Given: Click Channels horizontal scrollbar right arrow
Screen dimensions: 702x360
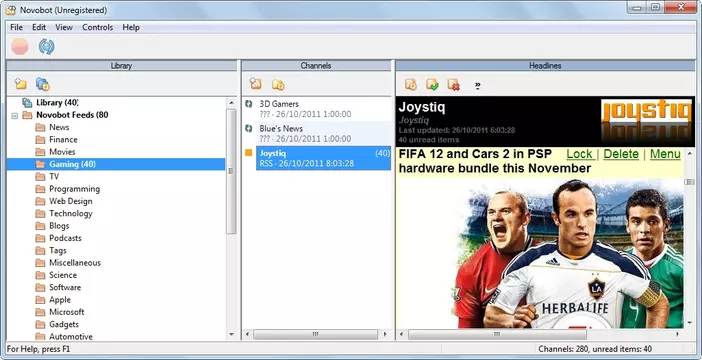Looking at the screenshot, I should (x=385, y=334).
